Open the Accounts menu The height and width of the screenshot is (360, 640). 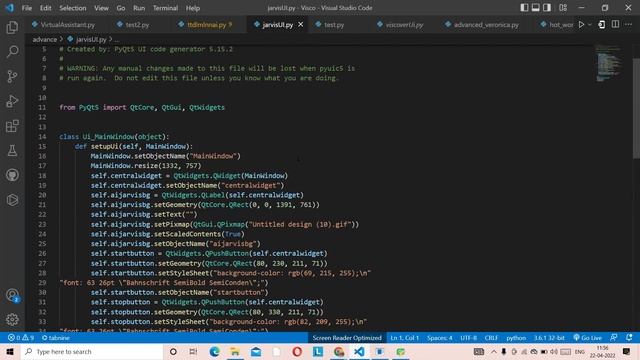12,295
